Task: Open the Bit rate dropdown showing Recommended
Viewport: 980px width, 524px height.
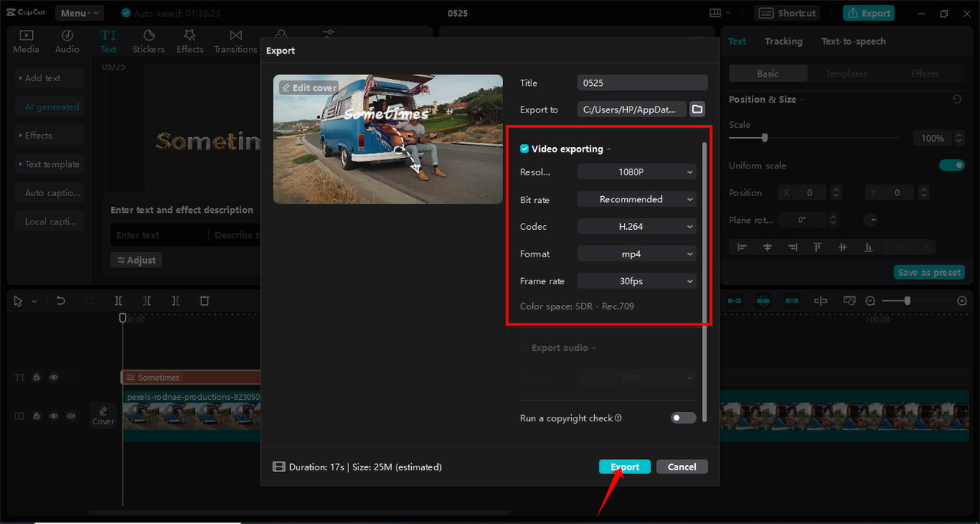Action: [637, 199]
